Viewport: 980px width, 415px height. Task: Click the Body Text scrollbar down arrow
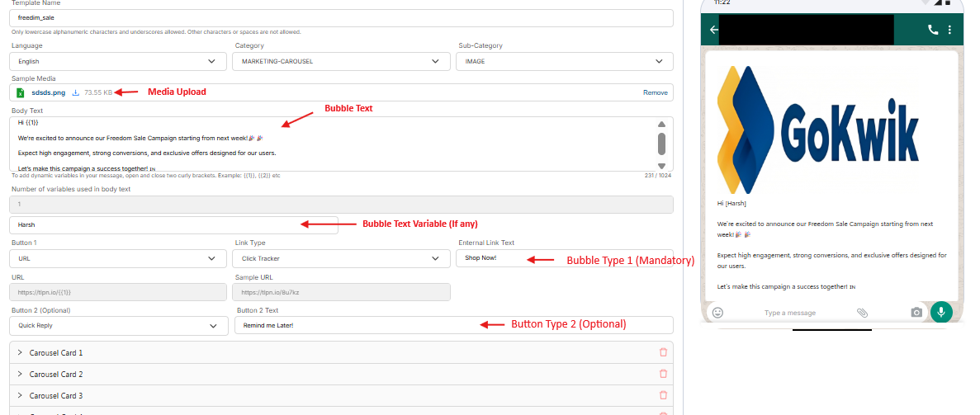click(x=661, y=166)
